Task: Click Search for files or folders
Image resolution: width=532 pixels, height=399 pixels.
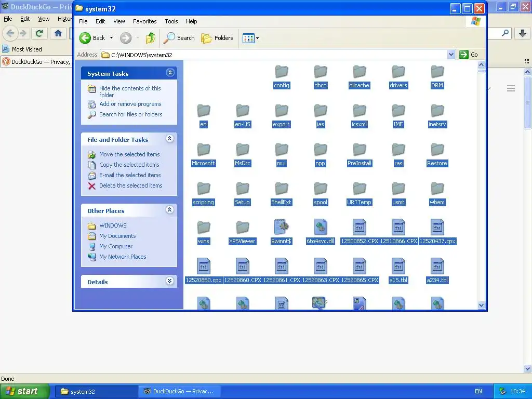Action: pos(130,114)
